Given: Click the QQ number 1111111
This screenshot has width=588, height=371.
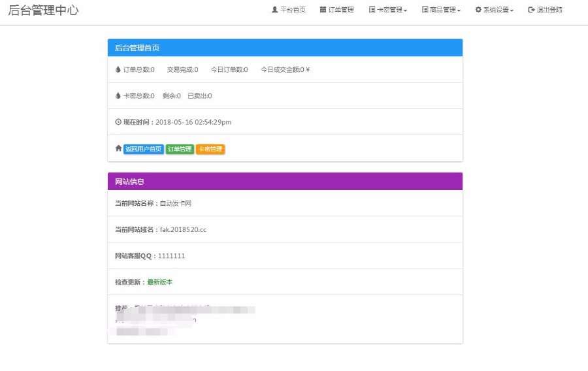Looking at the screenshot, I should coord(171,255).
